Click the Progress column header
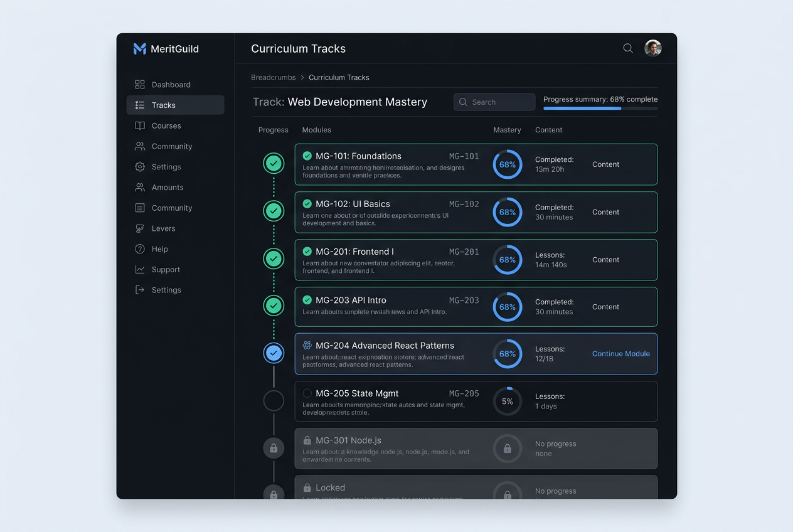Screen dimensions: 793x532 point(274,130)
